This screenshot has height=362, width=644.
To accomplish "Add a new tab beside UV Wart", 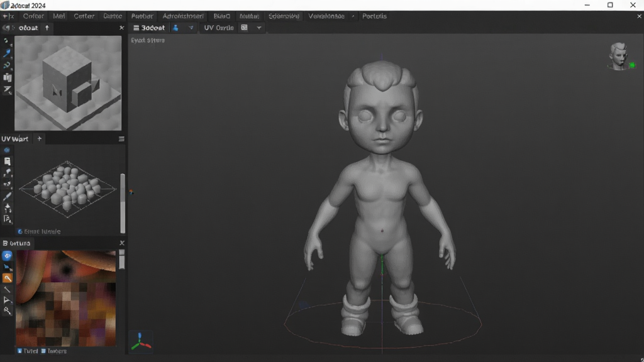I will pyautogui.click(x=40, y=139).
